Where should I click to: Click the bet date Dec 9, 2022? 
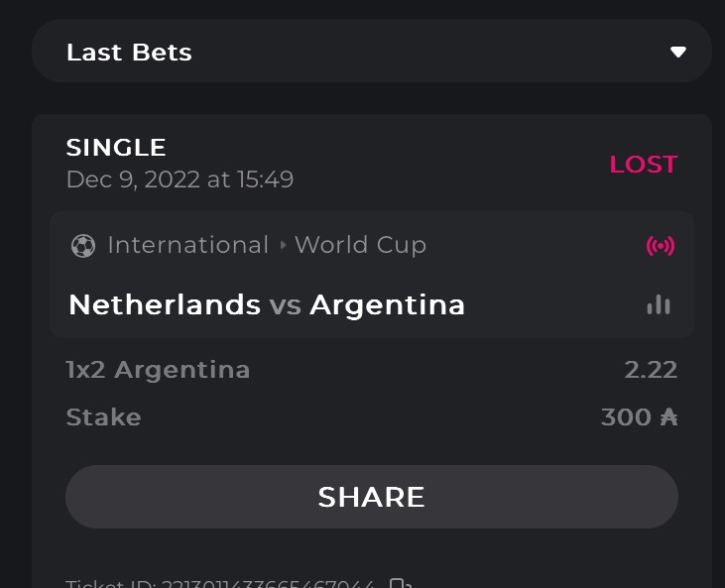(180, 179)
